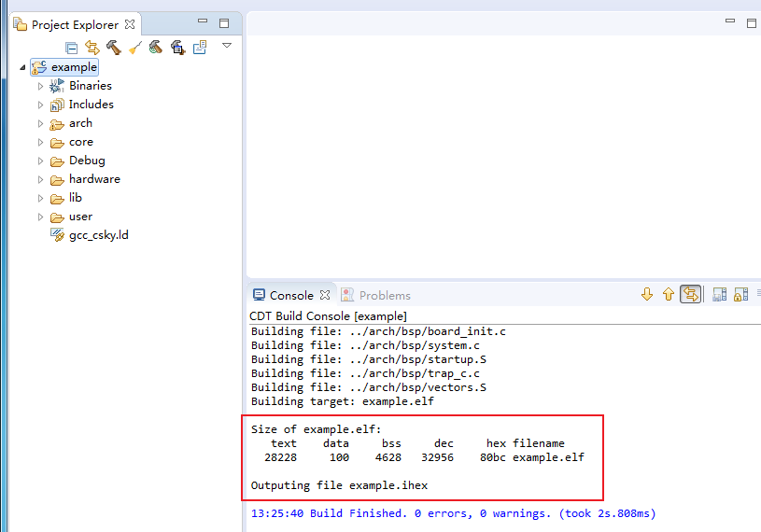Go to previous error with up arrow

(x=669, y=294)
